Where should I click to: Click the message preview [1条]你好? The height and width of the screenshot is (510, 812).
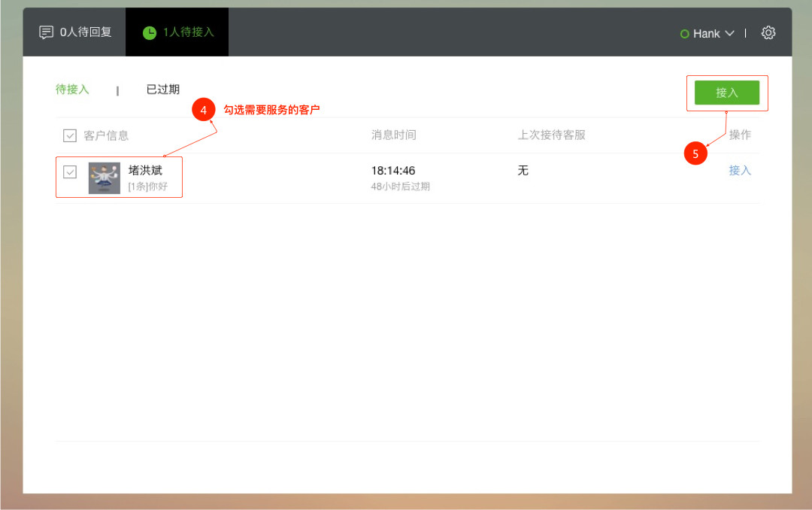tap(148, 186)
